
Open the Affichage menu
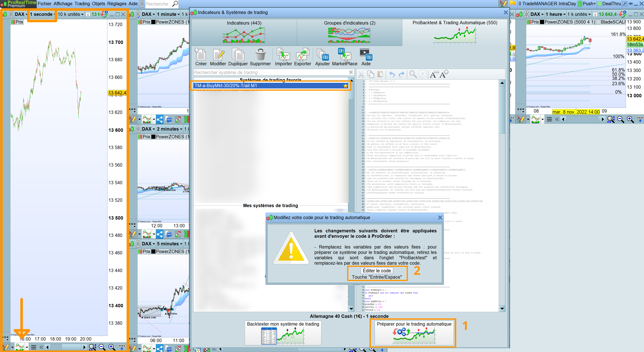click(x=63, y=4)
